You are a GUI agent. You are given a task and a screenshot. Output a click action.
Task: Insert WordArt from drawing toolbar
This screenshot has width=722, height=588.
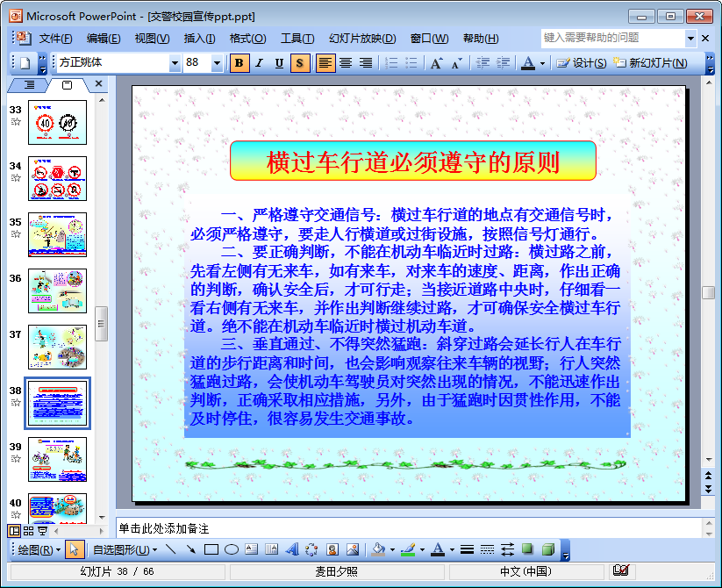pyautogui.click(x=292, y=549)
